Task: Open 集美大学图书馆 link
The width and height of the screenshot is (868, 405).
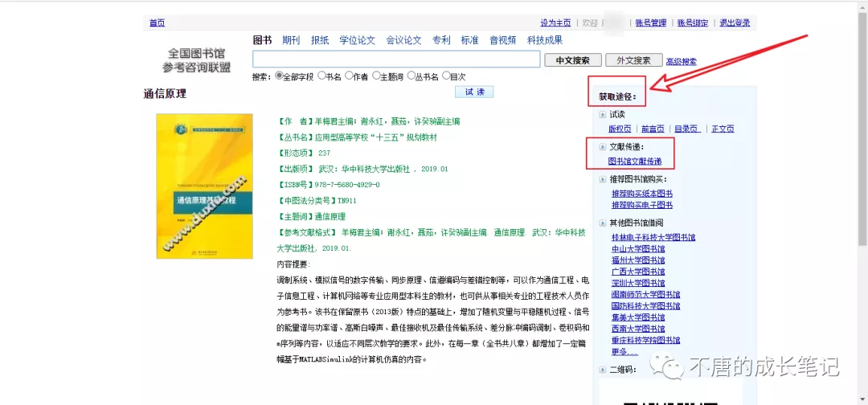Action: pos(638,317)
